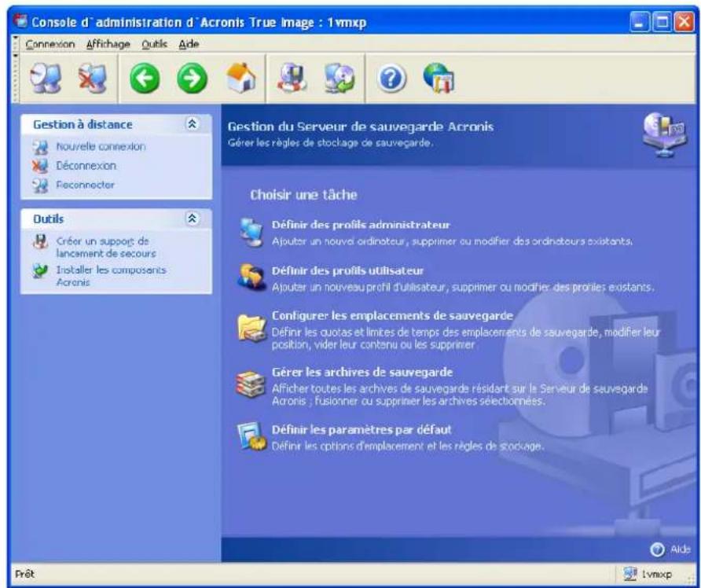Click the Choisir une tâche heading
The width and height of the screenshot is (701, 588).
point(303,195)
